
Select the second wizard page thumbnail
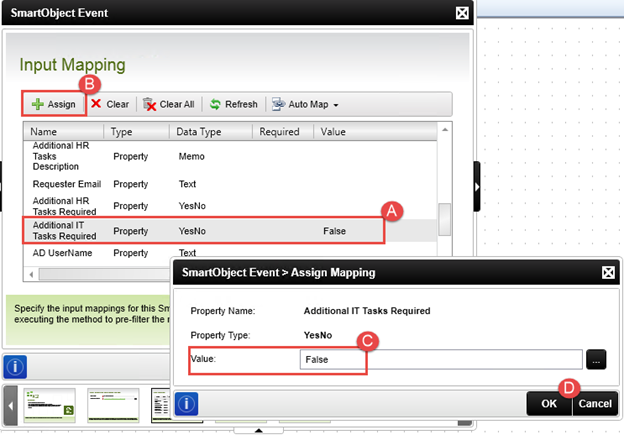click(113, 405)
